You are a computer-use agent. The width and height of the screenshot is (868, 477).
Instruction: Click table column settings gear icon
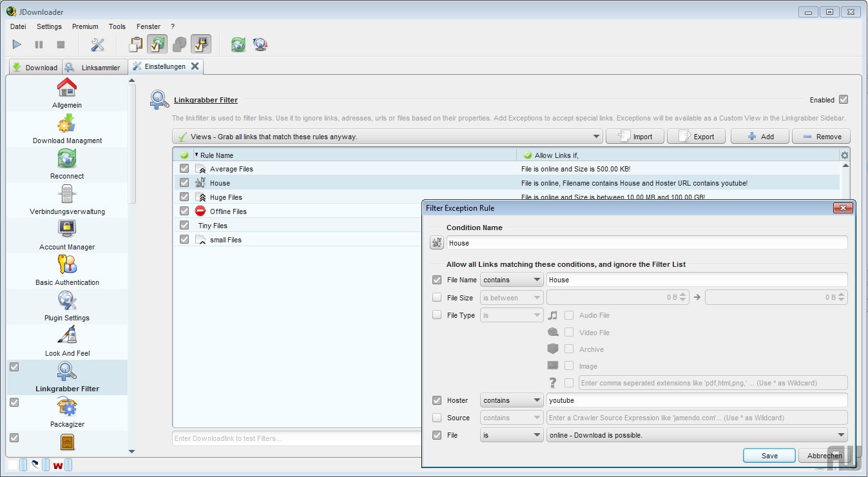coord(845,155)
